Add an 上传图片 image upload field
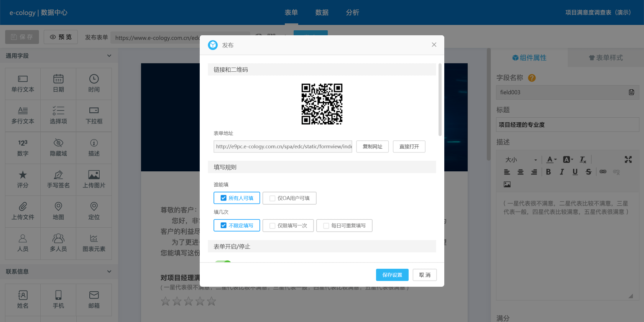Viewport: 644px width, 322px height. [94, 180]
